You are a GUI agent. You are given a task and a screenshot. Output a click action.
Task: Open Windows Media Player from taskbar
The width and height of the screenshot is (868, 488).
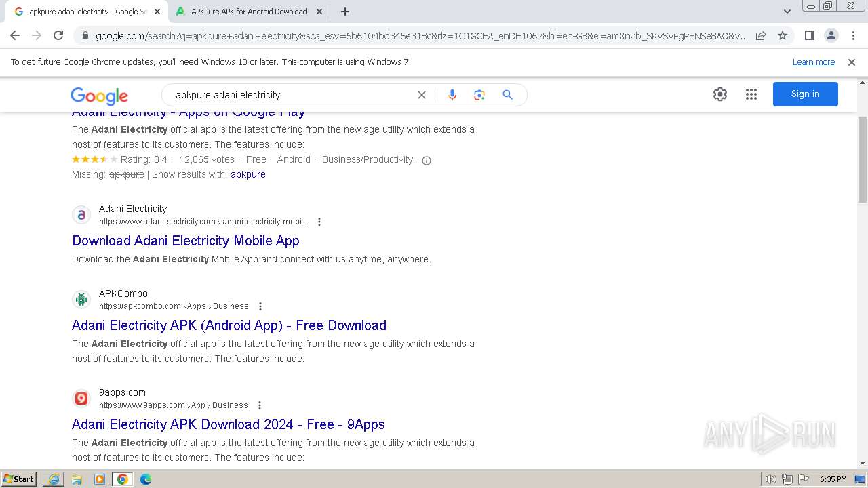click(100, 479)
